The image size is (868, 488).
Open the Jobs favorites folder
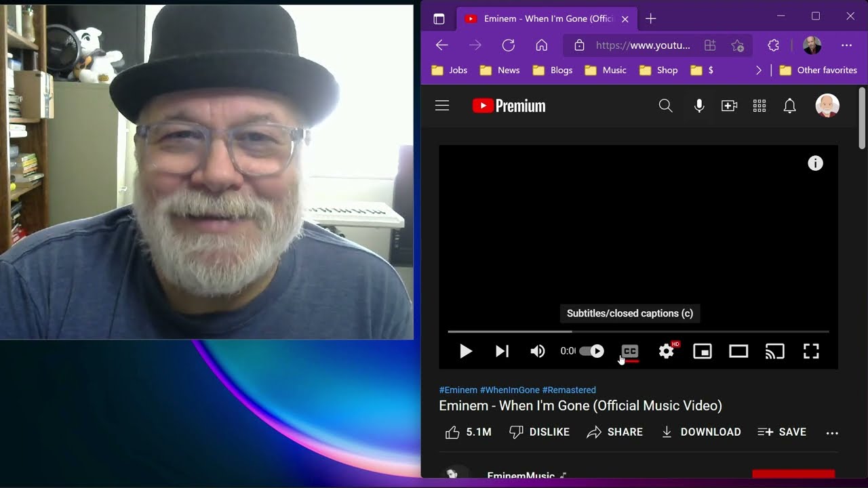tap(449, 70)
